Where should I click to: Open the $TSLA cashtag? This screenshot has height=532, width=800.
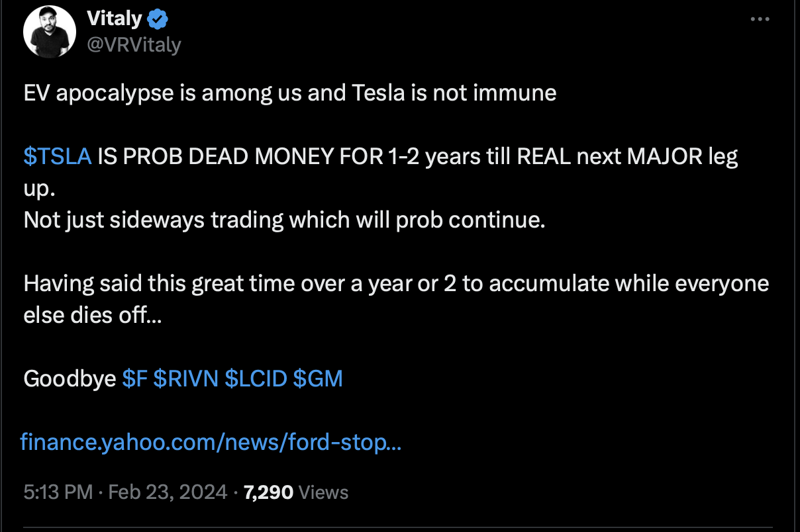(57, 157)
